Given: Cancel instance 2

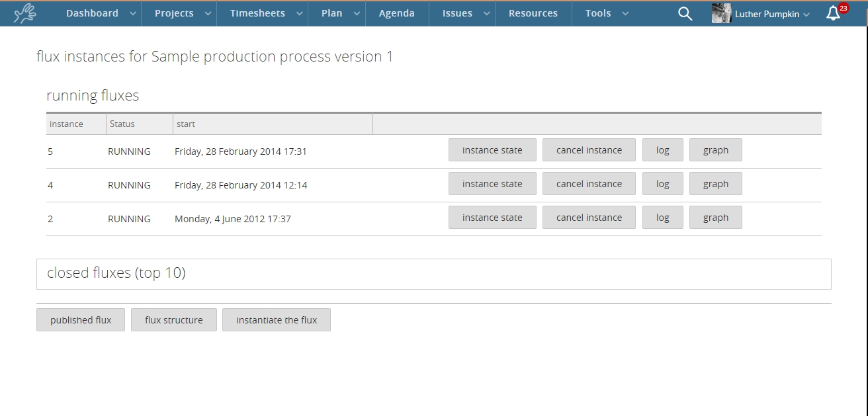Looking at the screenshot, I should pyautogui.click(x=589, y=218).
